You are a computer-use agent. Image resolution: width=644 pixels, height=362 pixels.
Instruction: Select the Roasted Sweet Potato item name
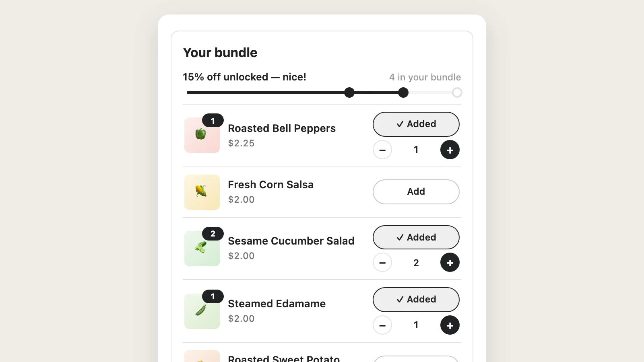pyautogui.click(x=284, y=358)
